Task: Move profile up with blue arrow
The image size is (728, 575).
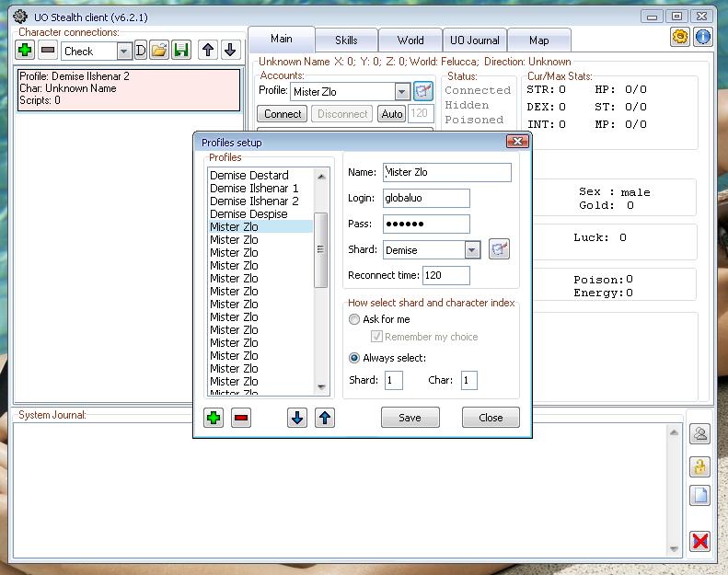Action: tap(325, 418)
